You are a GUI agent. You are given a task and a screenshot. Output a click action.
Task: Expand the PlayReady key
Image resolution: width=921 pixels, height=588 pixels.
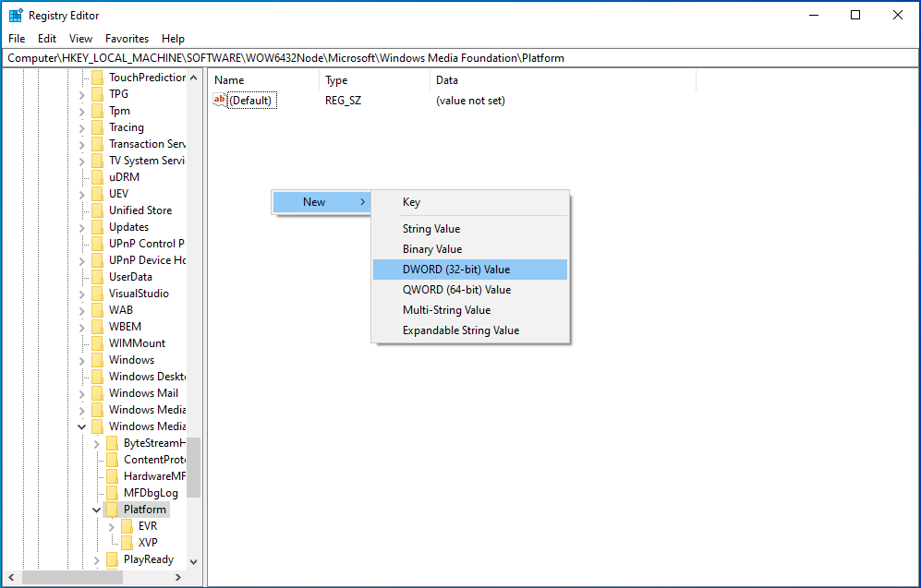click(96, 559)
